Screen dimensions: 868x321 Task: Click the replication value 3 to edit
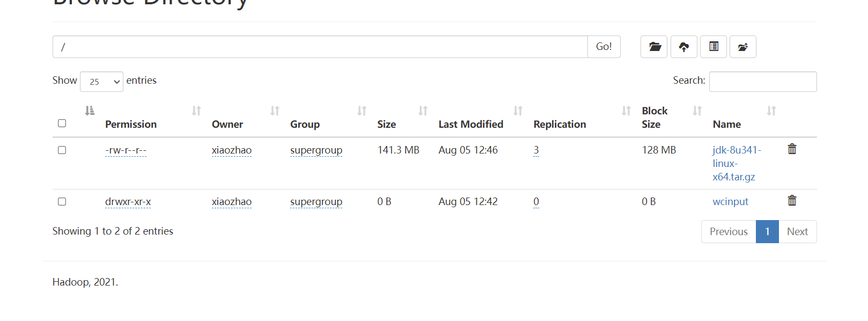536,150
